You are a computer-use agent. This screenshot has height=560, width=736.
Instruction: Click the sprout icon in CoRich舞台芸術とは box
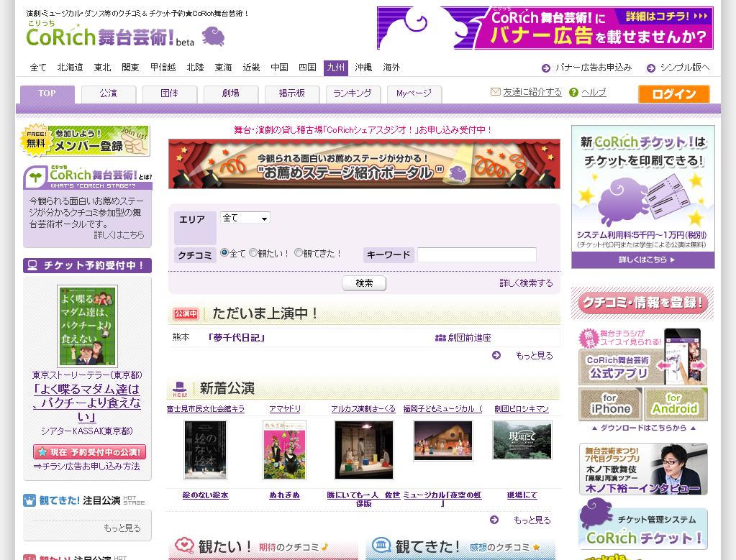pos(35,177)
